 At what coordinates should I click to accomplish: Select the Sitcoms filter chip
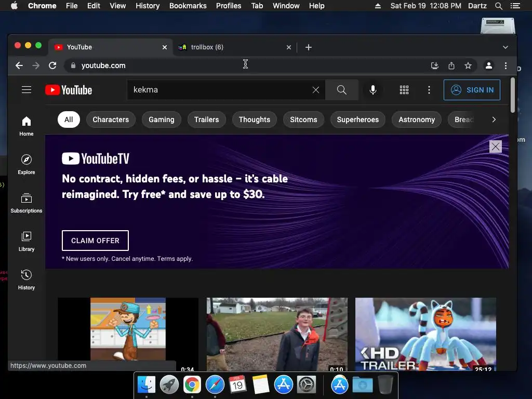click(x=303, y=119)
